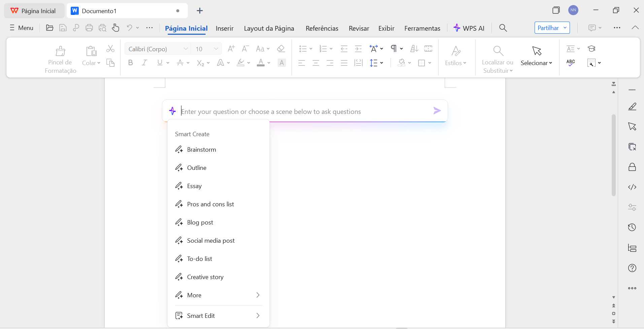This screenshot has height=329, width=644.
Task: Open the edit history panel in sidebar
Action: (632, 228)
